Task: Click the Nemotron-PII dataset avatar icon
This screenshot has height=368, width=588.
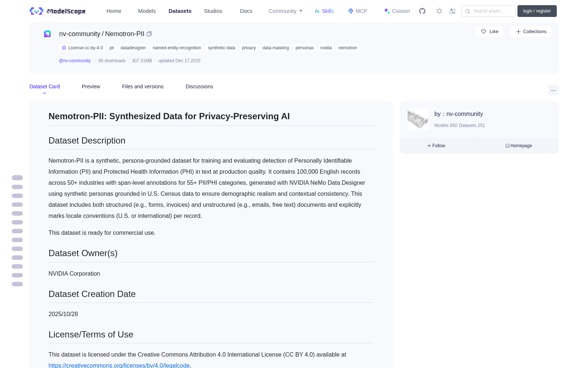Action: (47, 34)
